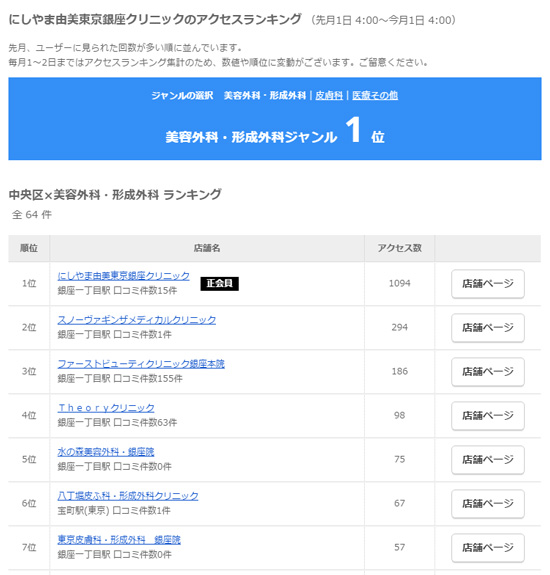Click 店舗ページ button for rank 2位

pos(488,328)
